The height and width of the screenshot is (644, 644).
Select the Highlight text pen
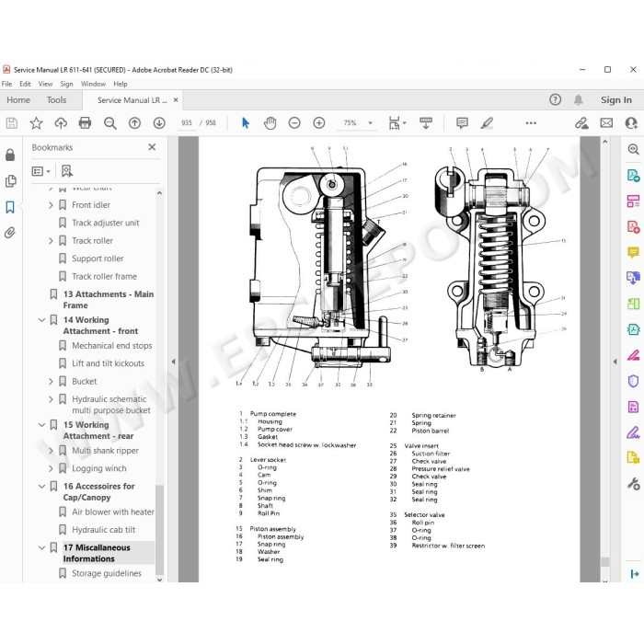click(x=487, y=122)
